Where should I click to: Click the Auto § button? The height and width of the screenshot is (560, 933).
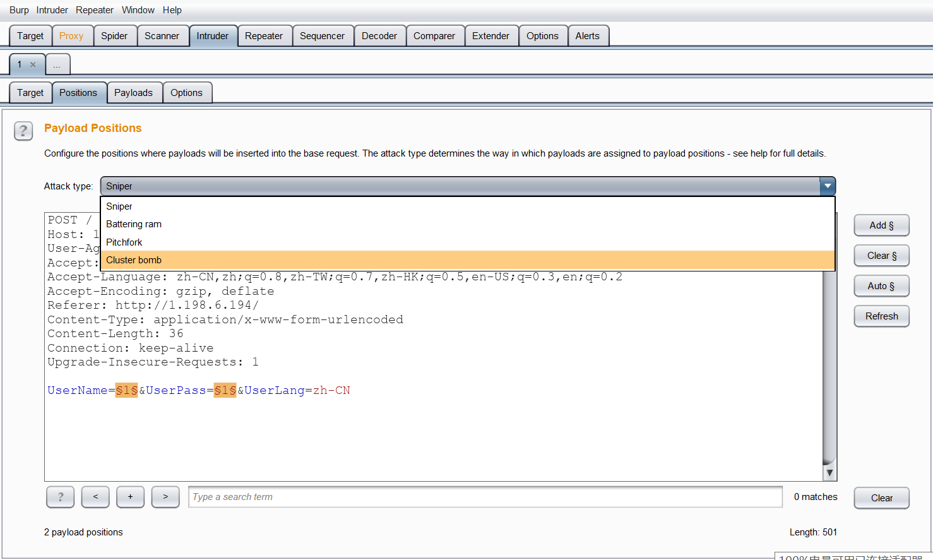click(x=881, y=286)
